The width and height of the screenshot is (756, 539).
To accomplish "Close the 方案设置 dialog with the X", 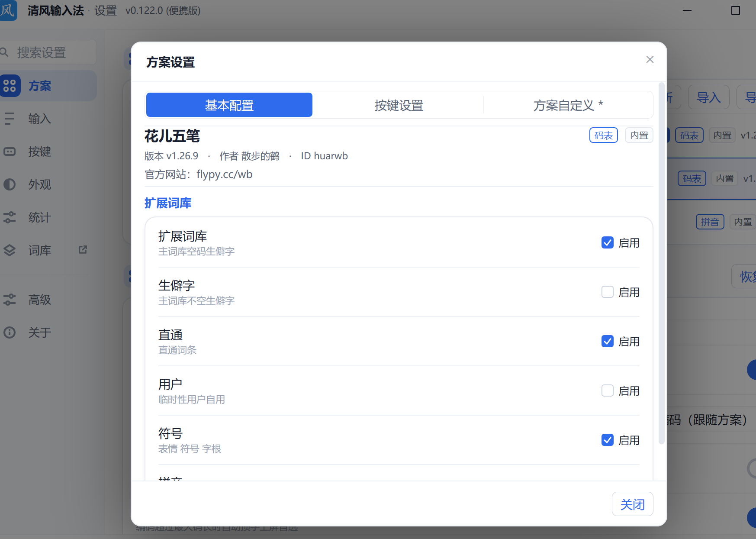I will click(x=650, y=60).
